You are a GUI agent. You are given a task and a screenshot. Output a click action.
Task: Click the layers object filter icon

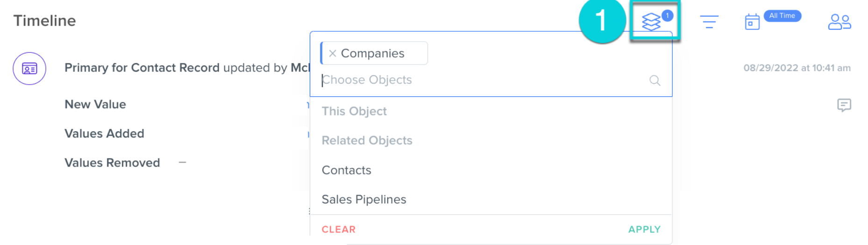[x=651, y=22]
